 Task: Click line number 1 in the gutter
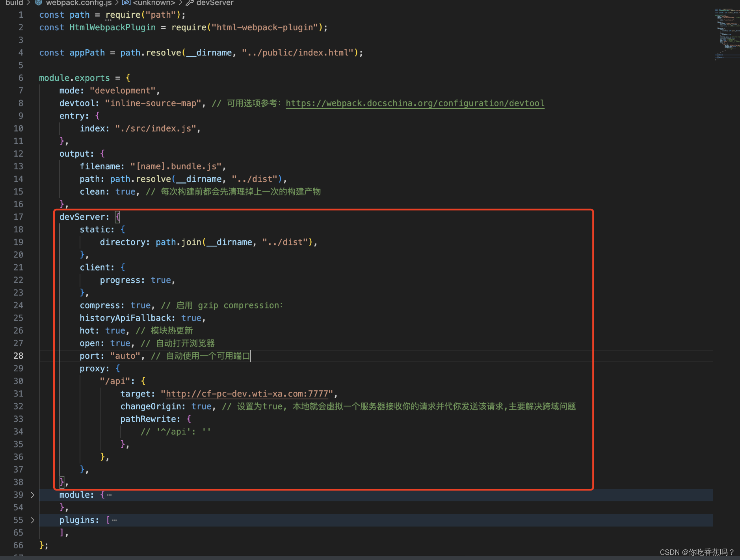pos(21,15)
